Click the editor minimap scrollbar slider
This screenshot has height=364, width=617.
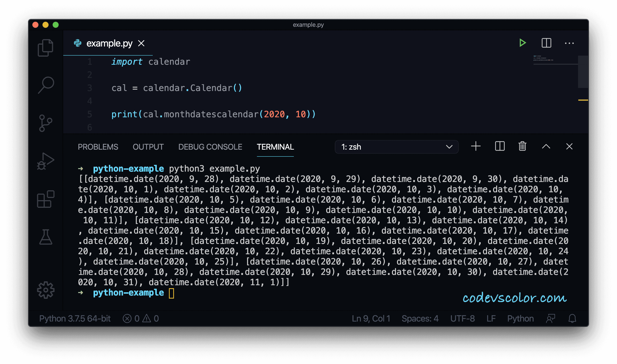(583, 72)
